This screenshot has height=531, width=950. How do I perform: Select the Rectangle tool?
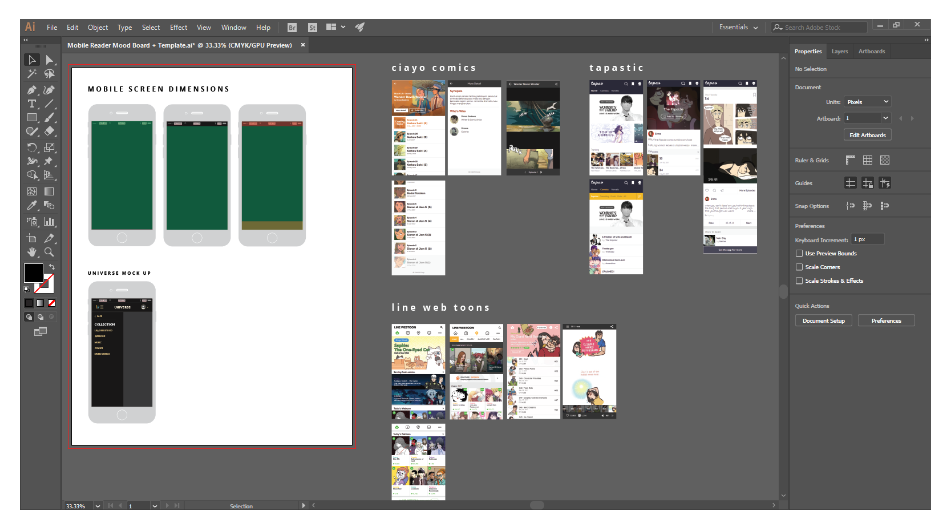click(x=32, y=118)
